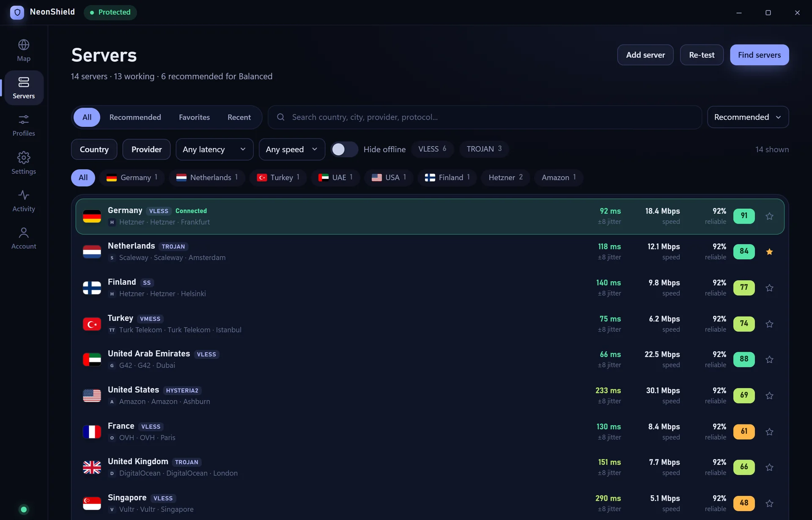Open the Recommended sort dropdown
The height and width of the screenshot is (520, 812).
click(x=748, y=117)
